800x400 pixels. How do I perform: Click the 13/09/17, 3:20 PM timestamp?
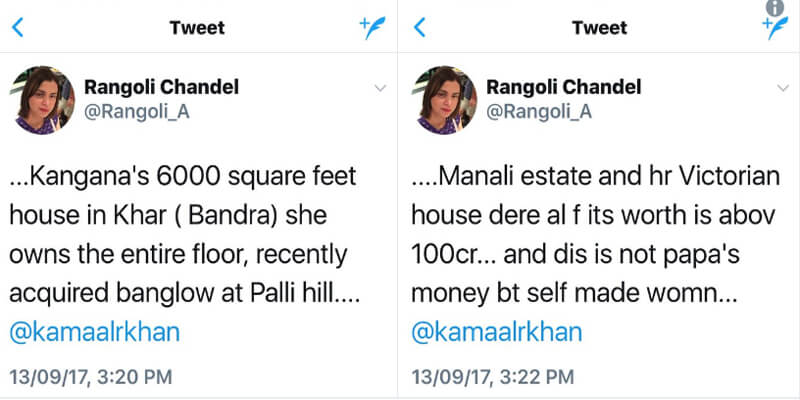(91, 377)
